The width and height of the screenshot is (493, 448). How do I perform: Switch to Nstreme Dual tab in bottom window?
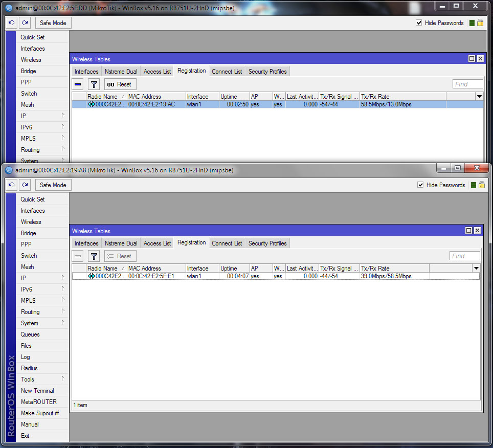tap(121, 243)
